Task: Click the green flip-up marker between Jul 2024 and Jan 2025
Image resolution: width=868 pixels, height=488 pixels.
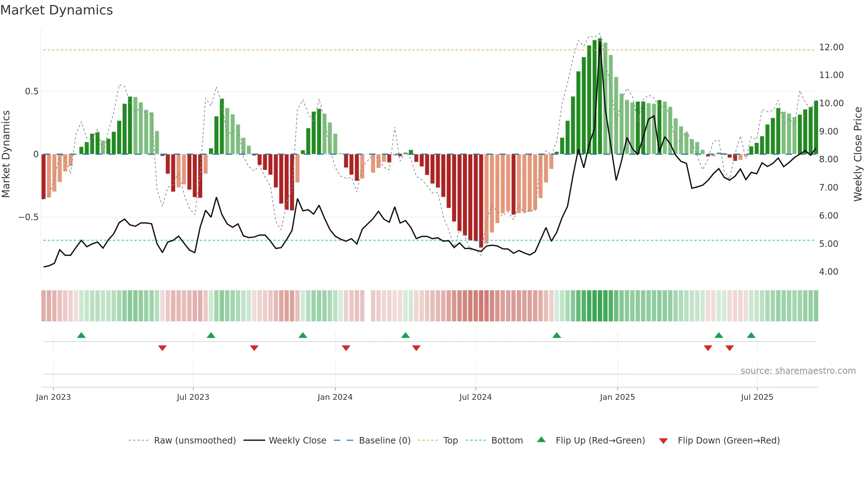Action: coord(557,335)
